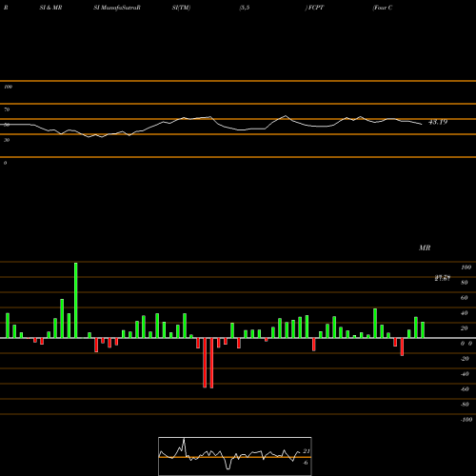Image resolution: width=476 pixels, height=476 pixels.
Task: Click the MR axis label "80"
Action: click(465, 283)
